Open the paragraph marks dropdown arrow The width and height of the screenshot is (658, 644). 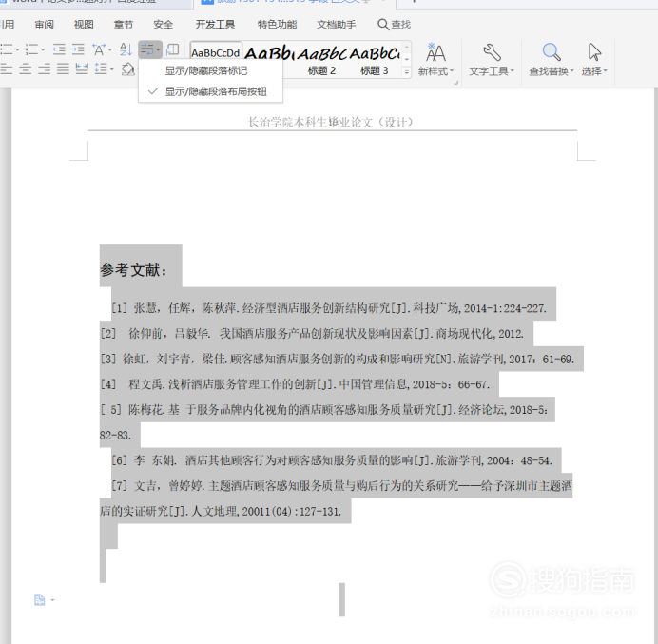[x=158, y=50]
